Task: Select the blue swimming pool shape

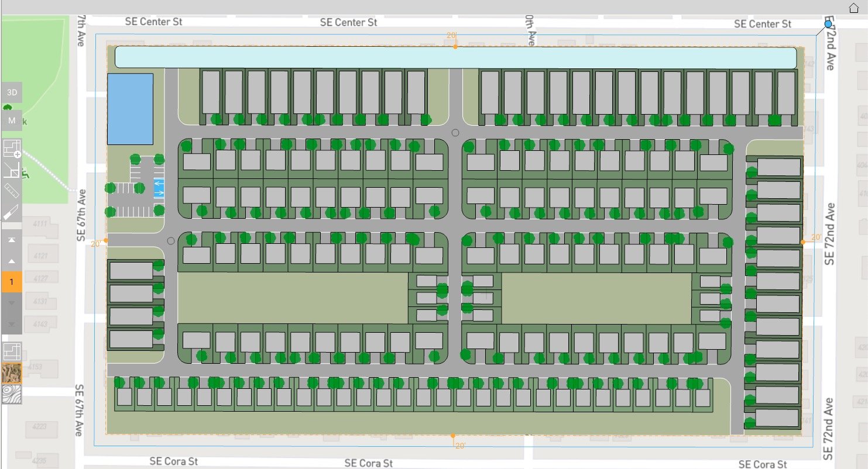Action: tap(130, 109)
